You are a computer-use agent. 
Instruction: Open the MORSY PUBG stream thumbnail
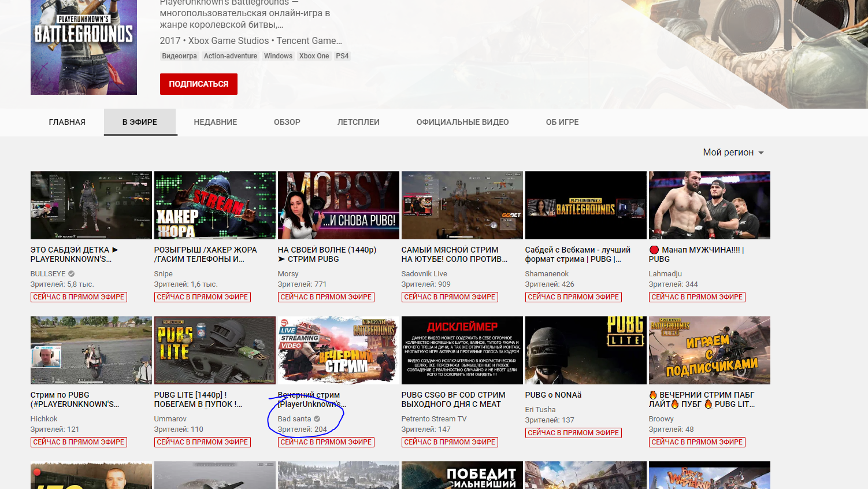338,205
